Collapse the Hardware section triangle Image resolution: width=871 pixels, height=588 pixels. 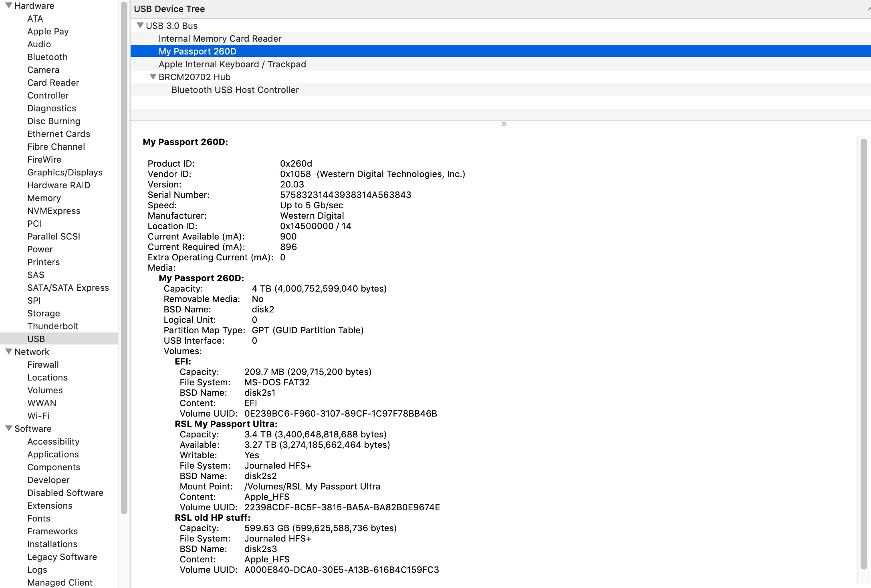click(8, 6)
